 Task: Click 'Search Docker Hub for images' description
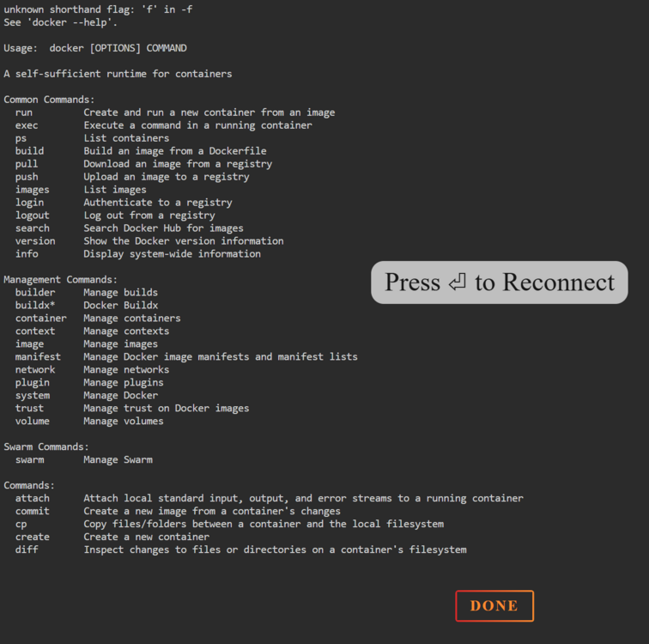tap(163, 228)
